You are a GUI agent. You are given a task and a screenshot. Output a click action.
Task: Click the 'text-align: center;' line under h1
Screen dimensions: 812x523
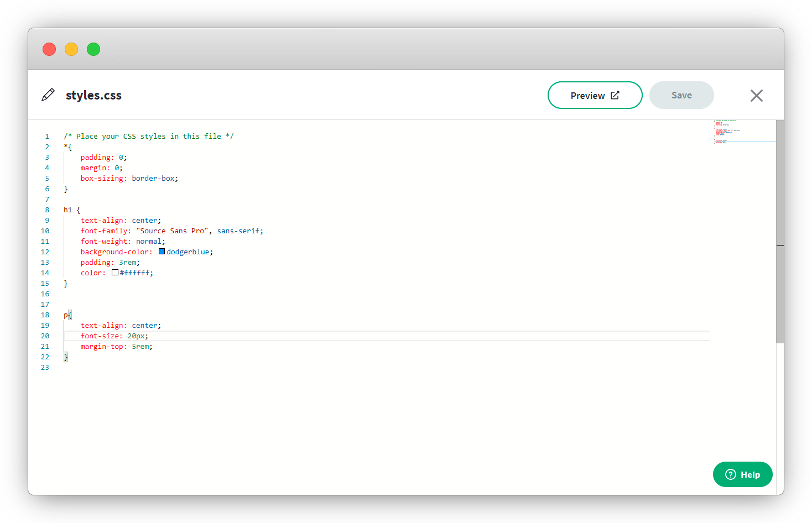[x=121, y=220]
